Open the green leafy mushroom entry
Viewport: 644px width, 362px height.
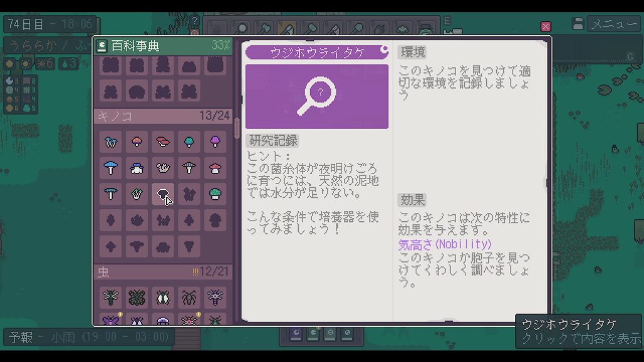pyautogui.click(x=136, y=194)
